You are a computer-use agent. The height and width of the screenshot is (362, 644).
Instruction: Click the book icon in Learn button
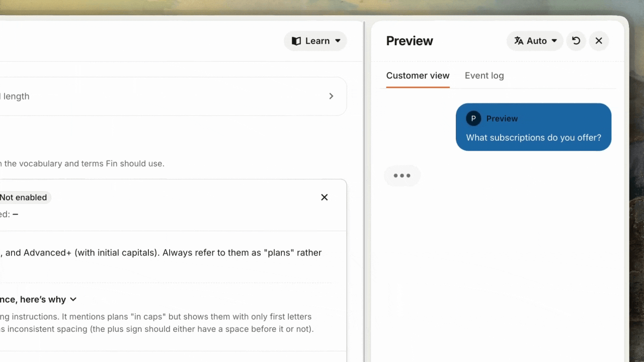pos(296,41)
